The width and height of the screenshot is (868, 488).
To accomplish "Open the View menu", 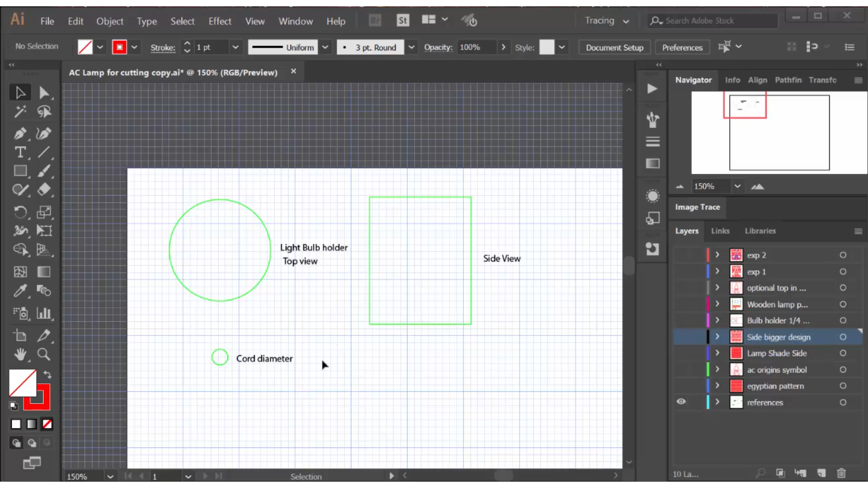I will 255,21.
